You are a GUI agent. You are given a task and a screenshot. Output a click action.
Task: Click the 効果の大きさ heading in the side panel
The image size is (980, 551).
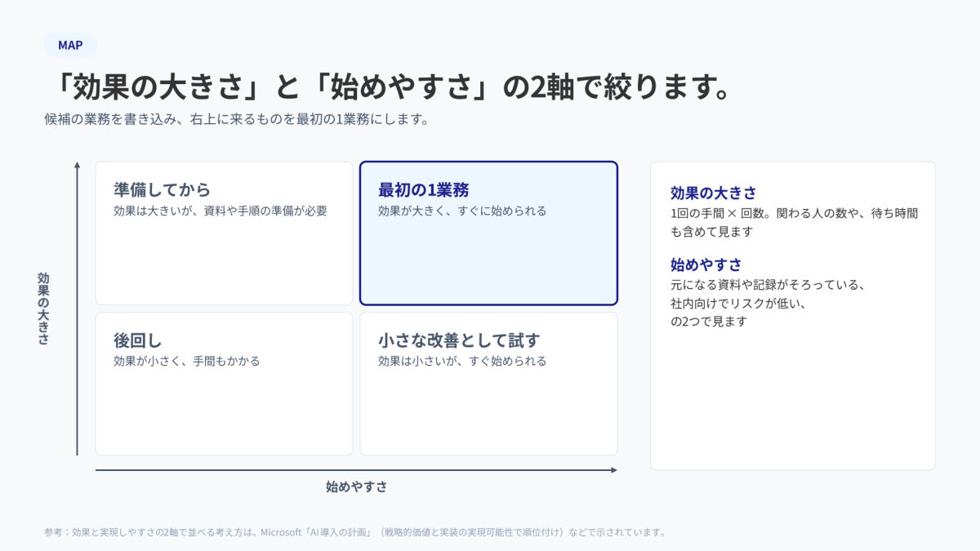coord(714,193)
